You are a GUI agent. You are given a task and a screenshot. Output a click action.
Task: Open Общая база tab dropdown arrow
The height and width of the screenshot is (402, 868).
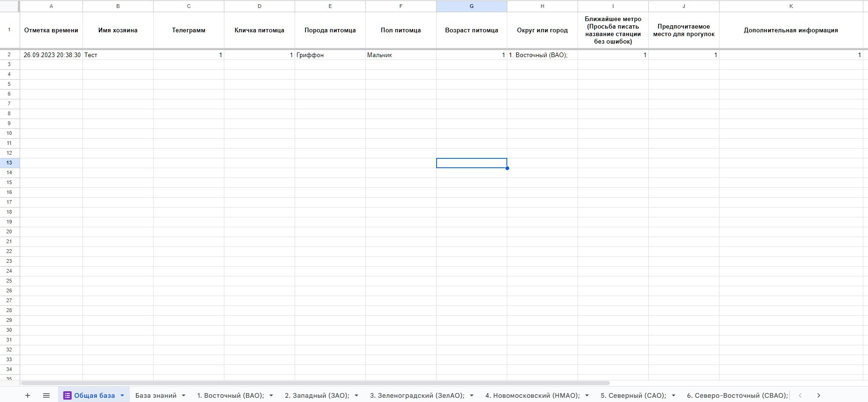pos(122,395)
